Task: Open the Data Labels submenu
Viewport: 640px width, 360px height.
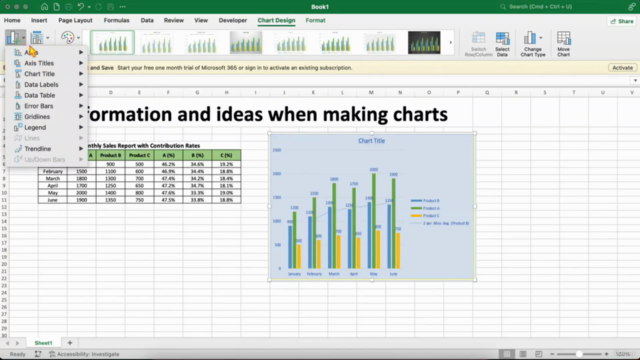Action: tap(48, 84)
